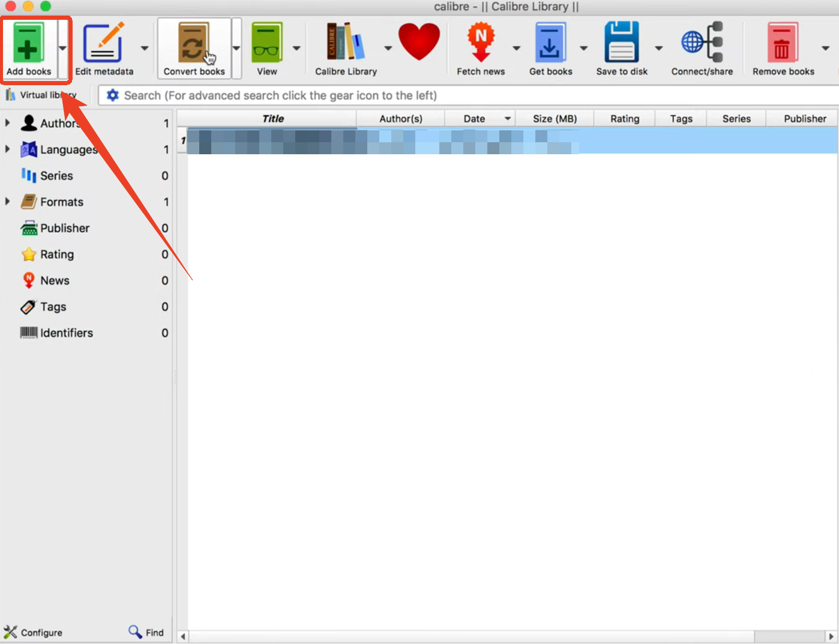This screenshot has width=839, height=644.
Task: Sort books by the Author(s) column
Action: (400, 119)
